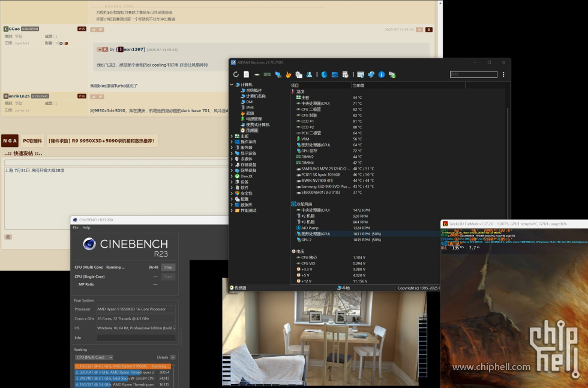Click the calendar-with-clock toolbar icon in AIDA64
588x388 pixels.
coord(346,74)
